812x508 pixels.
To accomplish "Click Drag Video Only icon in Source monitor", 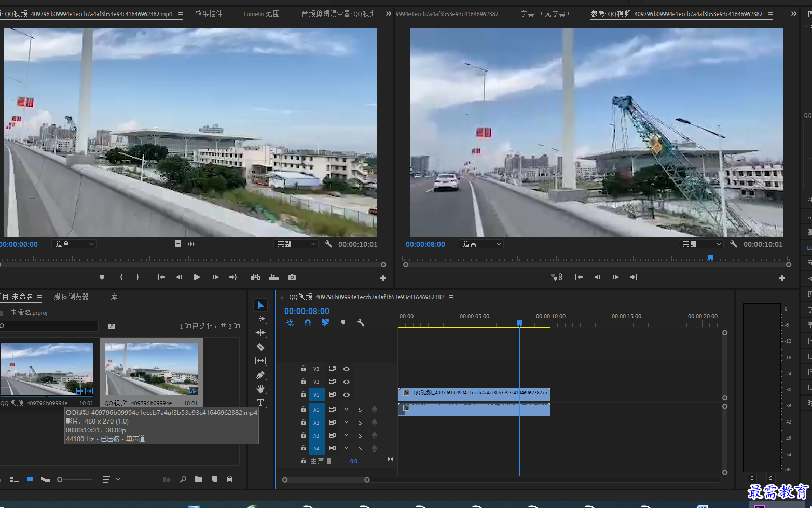I will (x=178, y=244).
